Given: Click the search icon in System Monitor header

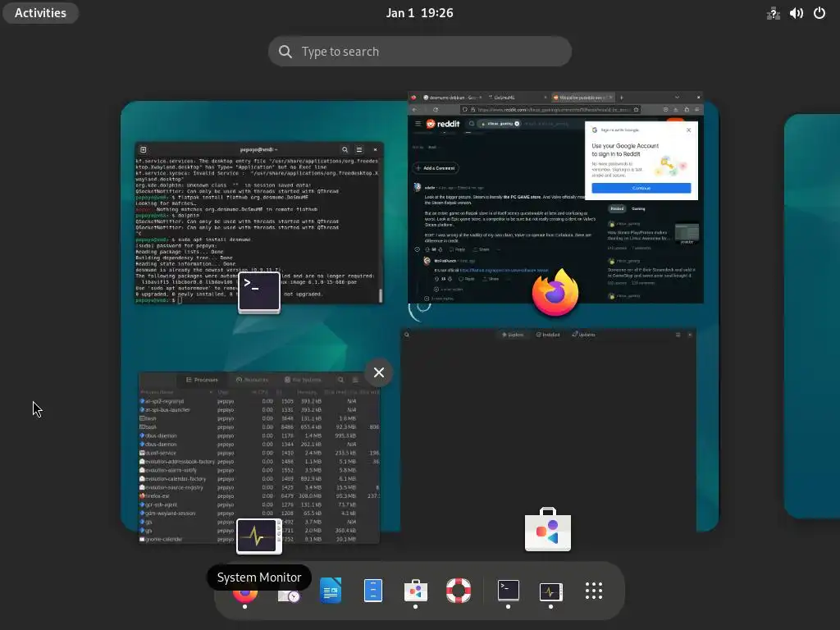Looking at the screenshot, I should coord(340,380).
